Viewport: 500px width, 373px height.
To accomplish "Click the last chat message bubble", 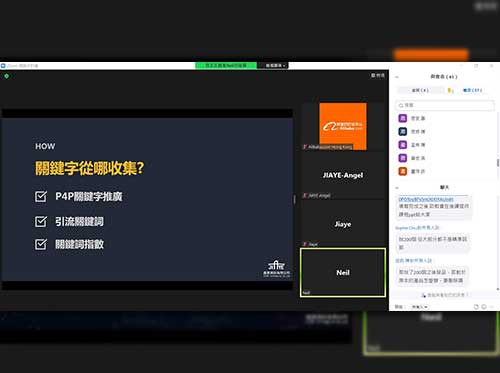I will [432, 276].
